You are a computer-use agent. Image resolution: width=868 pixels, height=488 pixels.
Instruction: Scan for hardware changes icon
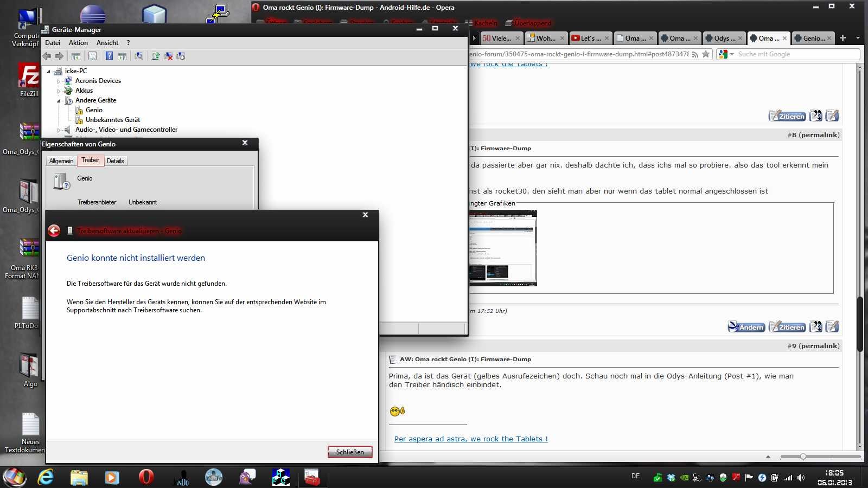click(x=139, y=56)
